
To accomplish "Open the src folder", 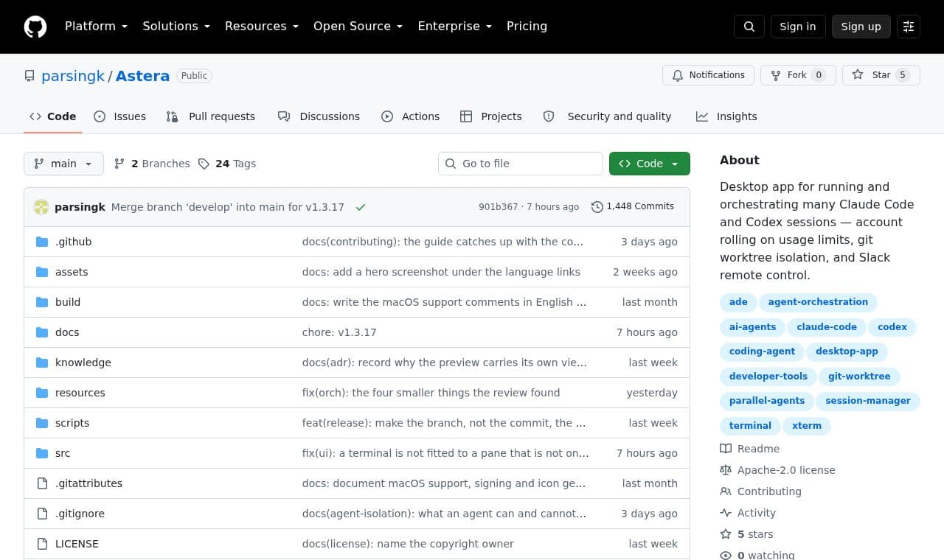I will [63, 453].
